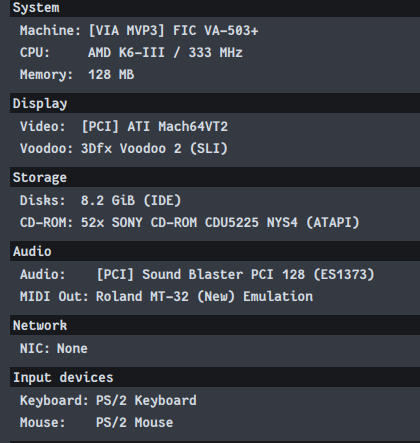The height and width of the screenshot is (443, 420).
Task: Click the PS/2 Mouse line
Action: pyautogui.click(x=96, y=423)
